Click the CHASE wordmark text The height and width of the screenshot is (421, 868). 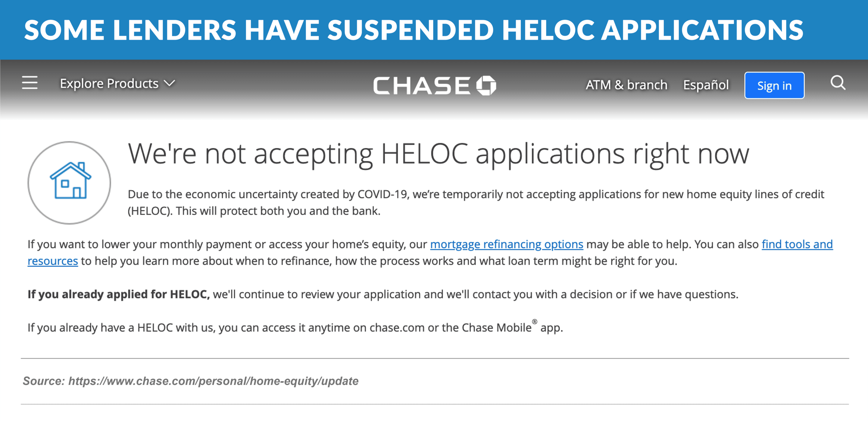pos(422,85)
